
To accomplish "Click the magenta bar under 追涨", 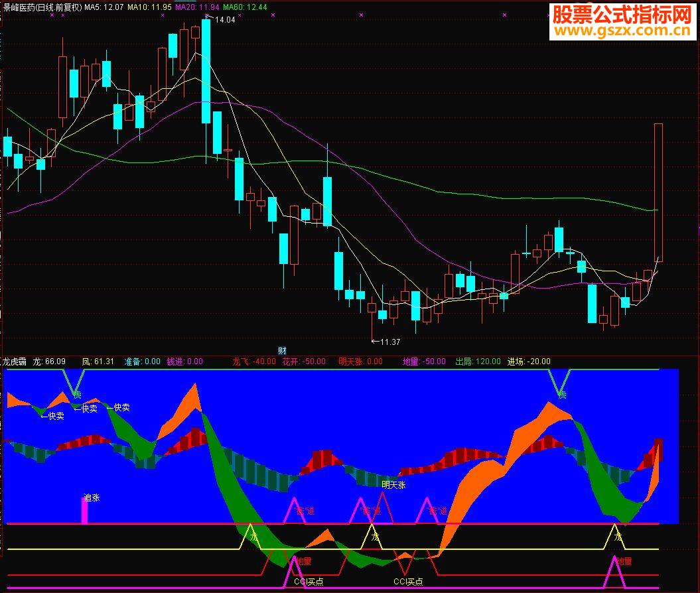I will 84,511.
